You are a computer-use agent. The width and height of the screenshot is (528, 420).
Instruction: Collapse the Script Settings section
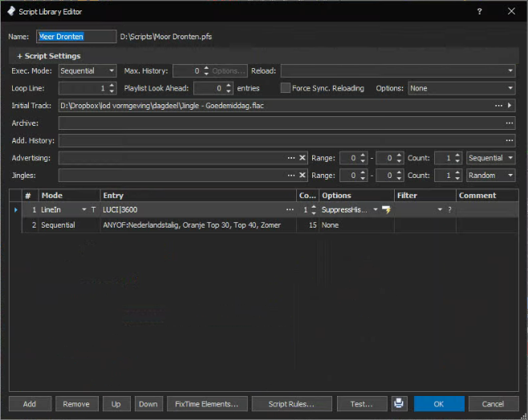(x=49, y=56)
